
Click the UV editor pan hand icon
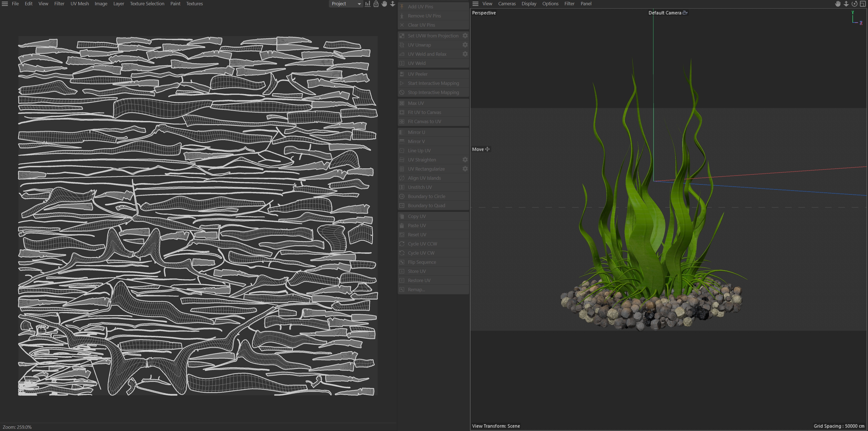click(x=384, y=4)
